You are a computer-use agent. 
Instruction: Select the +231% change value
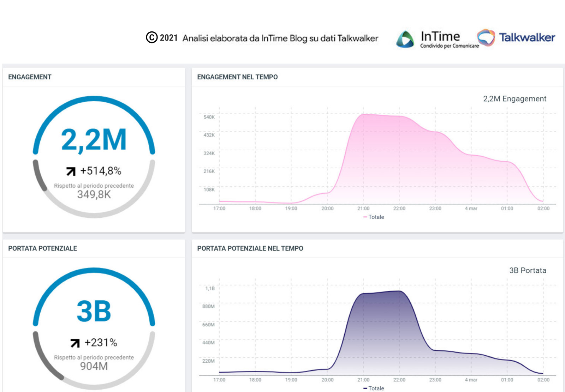coord(101,343)
